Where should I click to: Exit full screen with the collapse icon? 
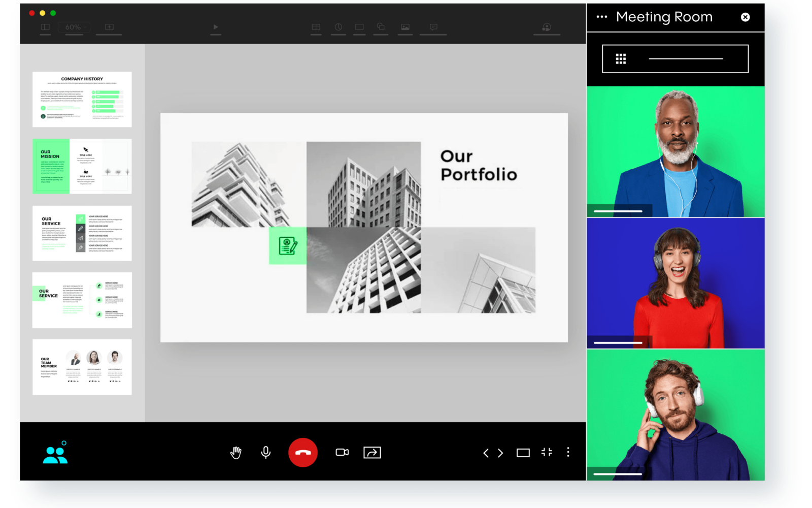pos(547,452)
